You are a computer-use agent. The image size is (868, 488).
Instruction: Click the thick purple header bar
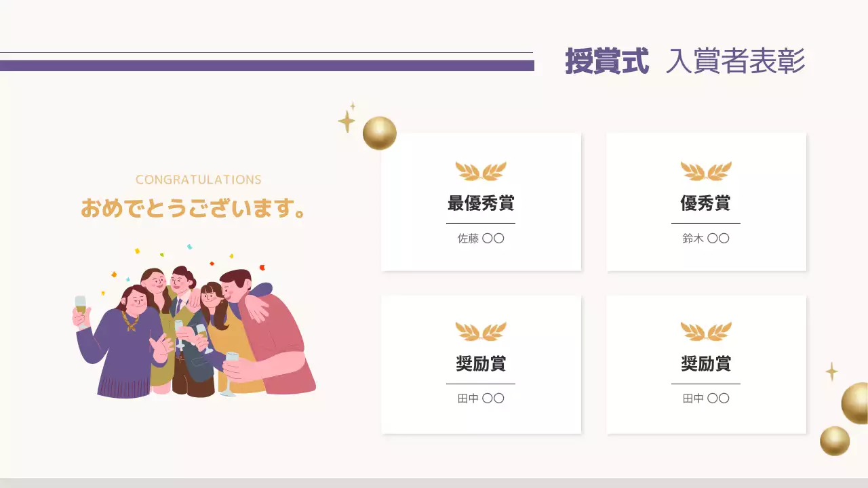[x=267, y=66]
